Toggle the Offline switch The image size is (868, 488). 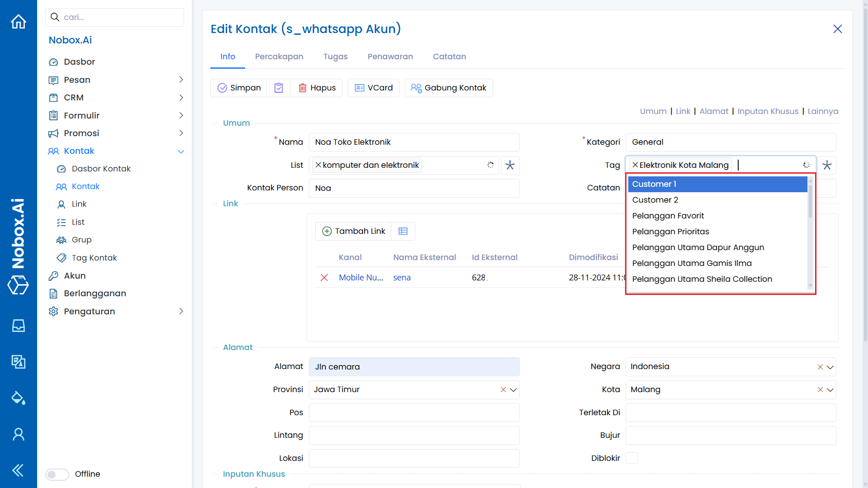57,474
